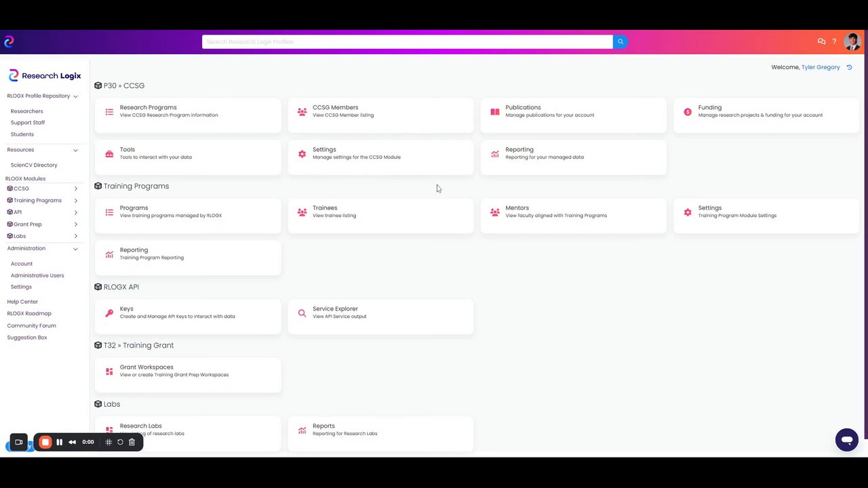Click the training Programs list icon
The width and height of the screenshot is (868, 488).
109,212
